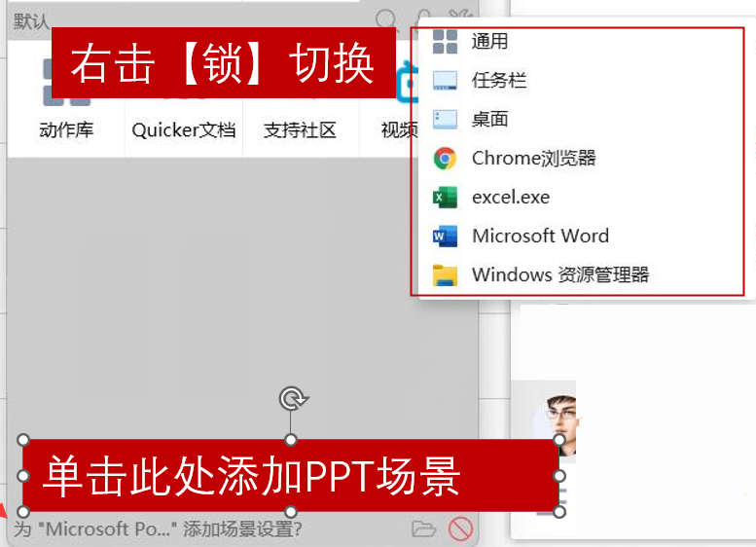Click the excel.exe green icon
The width and height of the screenshot is (756, 547).
pos(445,198)
